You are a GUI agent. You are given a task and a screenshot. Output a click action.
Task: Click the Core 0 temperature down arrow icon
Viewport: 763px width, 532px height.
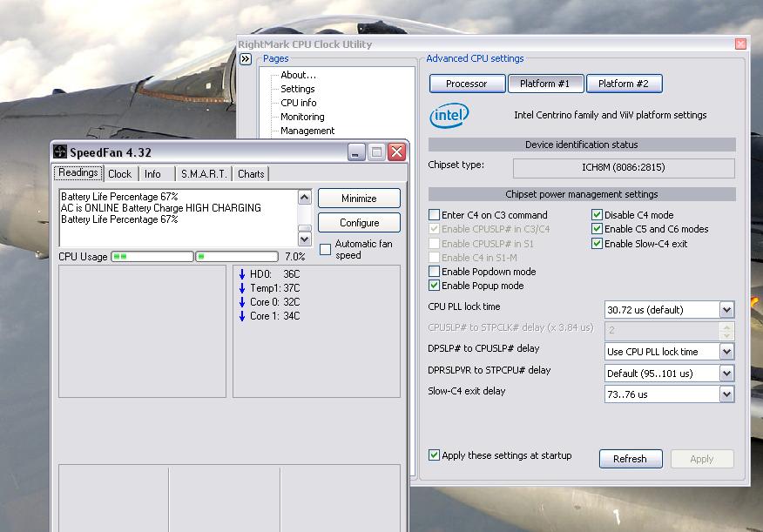coord(242,302)
